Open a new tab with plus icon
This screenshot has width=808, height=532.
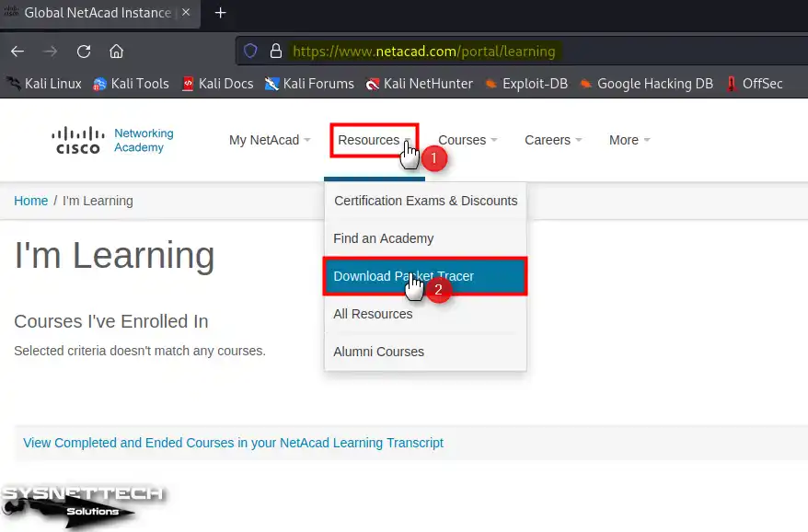220,13
